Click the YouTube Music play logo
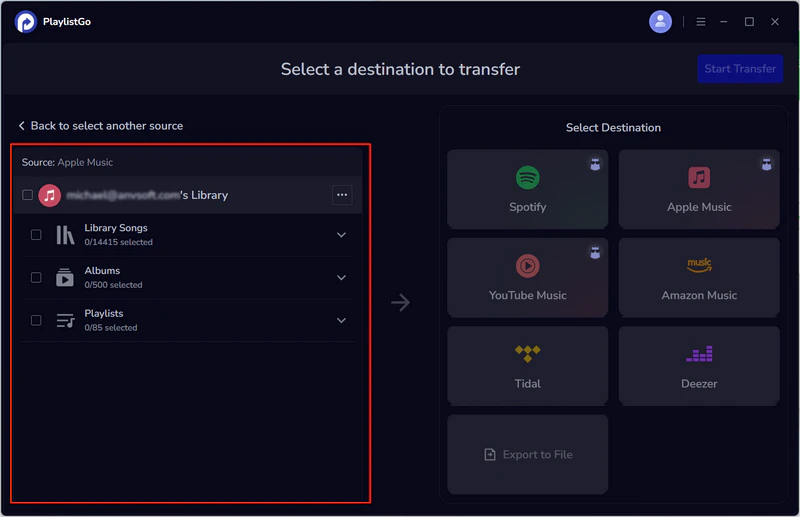Screen dimensions: 800x517 (528, 266)
